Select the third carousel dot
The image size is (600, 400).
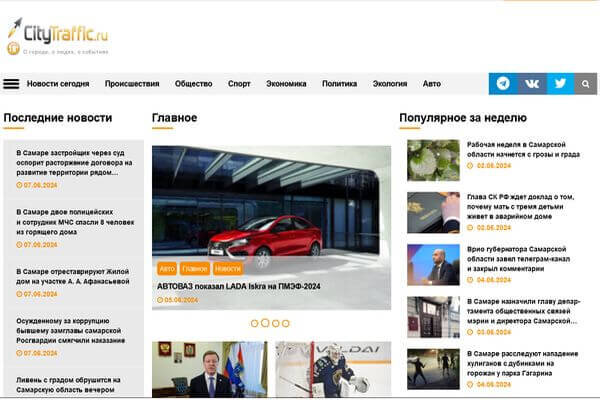click(276, 324)
